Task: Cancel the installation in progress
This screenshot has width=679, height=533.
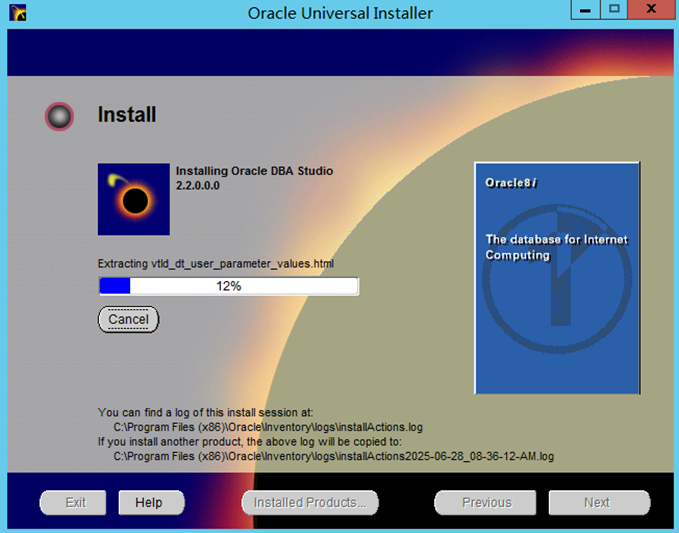Action: pyautogui.click(x=129, y=320)
